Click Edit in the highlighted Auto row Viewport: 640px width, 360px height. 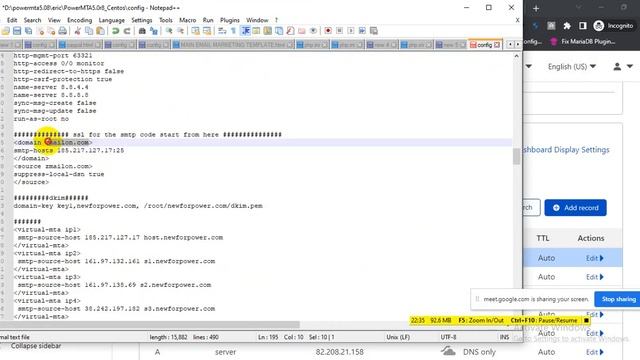pos(594,258)
